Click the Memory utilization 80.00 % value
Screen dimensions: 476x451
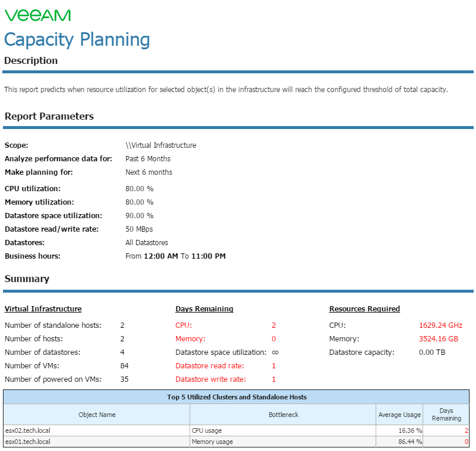(x=139, y=202)
